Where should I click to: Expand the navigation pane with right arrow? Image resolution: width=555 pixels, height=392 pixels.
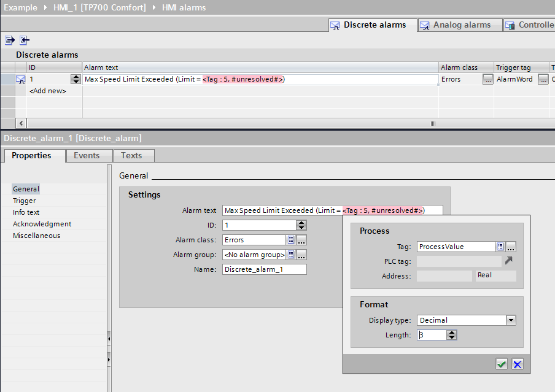coord(109,360)
